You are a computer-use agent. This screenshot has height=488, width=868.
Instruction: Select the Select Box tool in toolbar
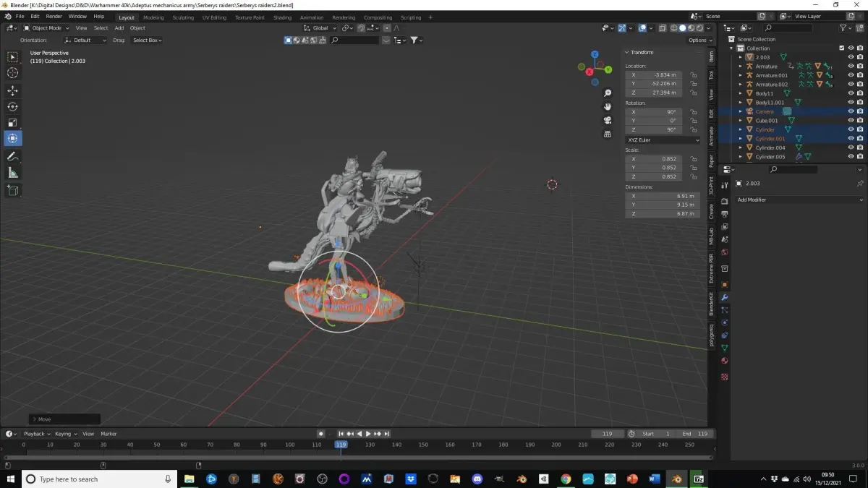point(12,57)
